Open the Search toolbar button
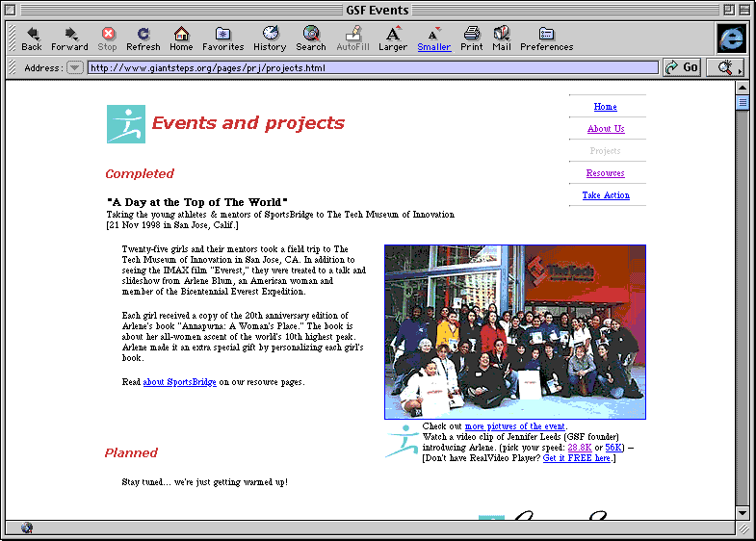This screenshot has width=756, height=541. click(x=311, y=39)
